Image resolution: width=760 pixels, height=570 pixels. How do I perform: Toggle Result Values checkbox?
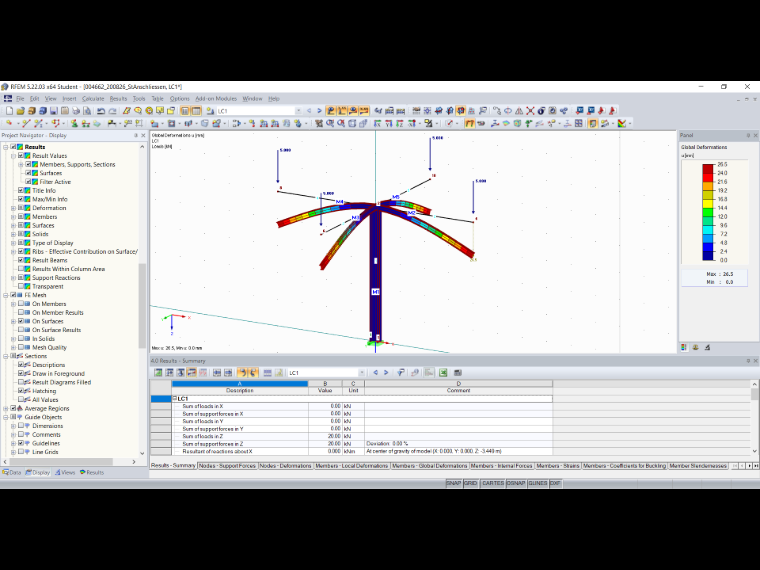point(21,156)
